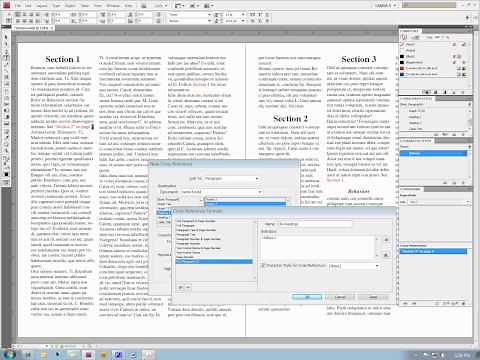This screenshot has width=480, height=360.
Task: Click the search field in application bar
Action: click(x=430, y=5)
